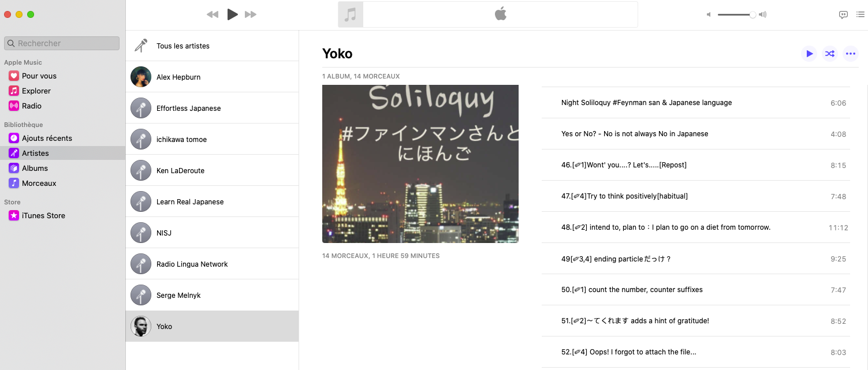Play all Yoko songs with purple play button
The height and width of the screenshot is (370, 868).
point(809,54)
